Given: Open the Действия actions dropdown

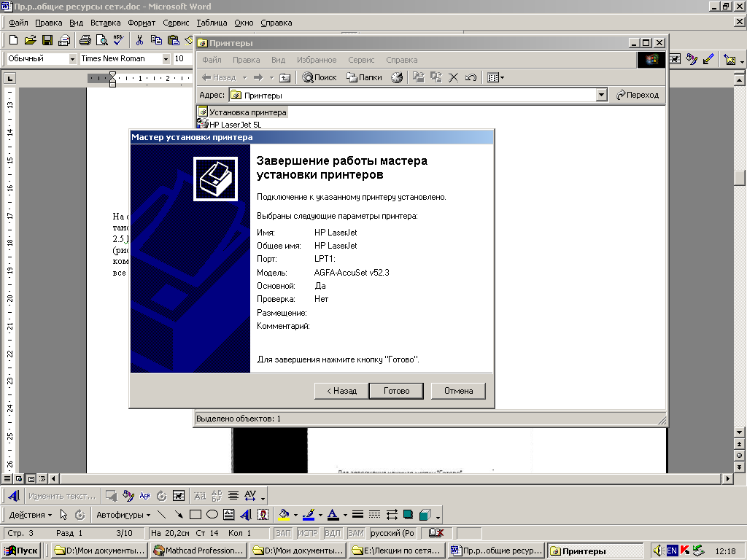Looking at the screenshot, I should click(31, 515).
